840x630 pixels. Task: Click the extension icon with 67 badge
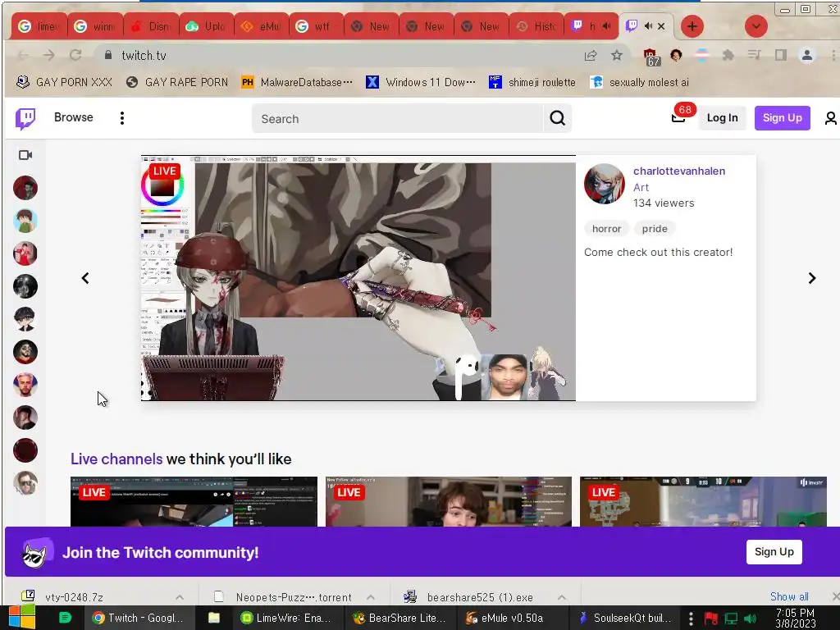tap(651, 57)
